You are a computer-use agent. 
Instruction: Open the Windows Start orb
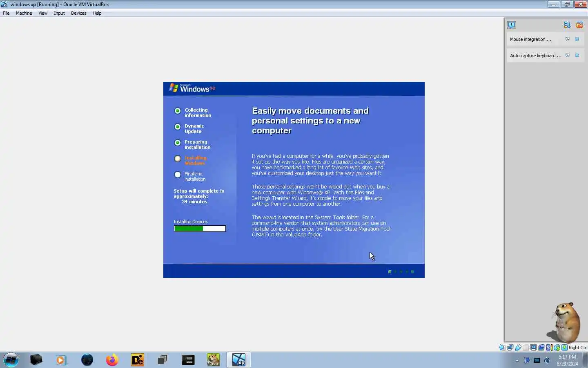(11, 360)
